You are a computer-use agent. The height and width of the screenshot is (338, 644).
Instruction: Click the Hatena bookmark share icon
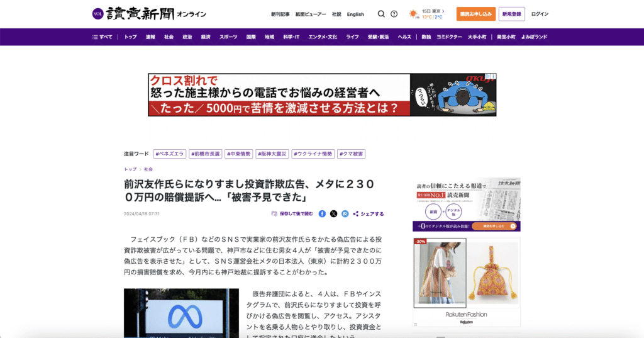pos(345,214)
